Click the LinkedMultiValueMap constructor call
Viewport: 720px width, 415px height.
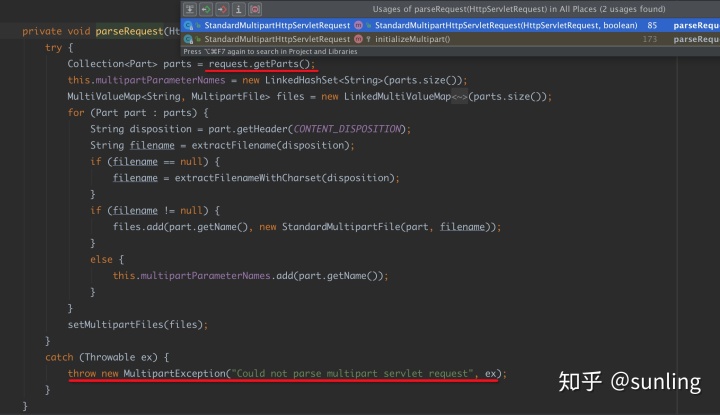pyautogui.click(x=397, y=96)
